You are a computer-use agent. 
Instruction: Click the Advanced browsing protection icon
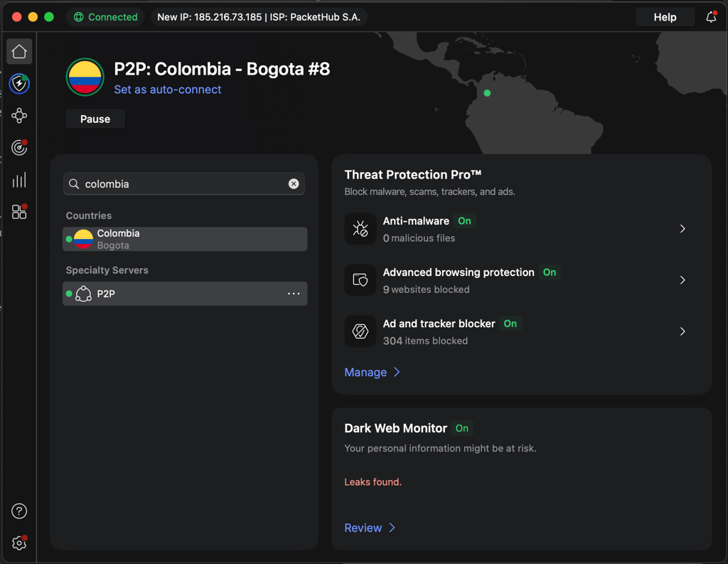360,280
